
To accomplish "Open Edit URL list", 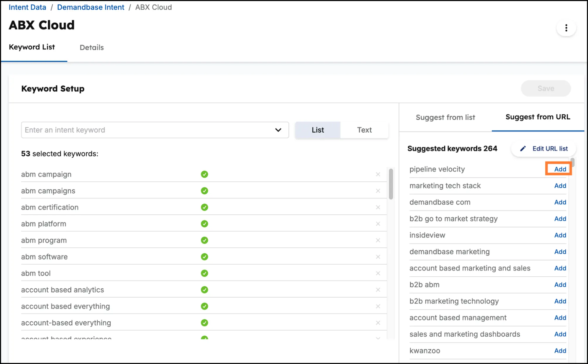I will click(x=544, y=149).
